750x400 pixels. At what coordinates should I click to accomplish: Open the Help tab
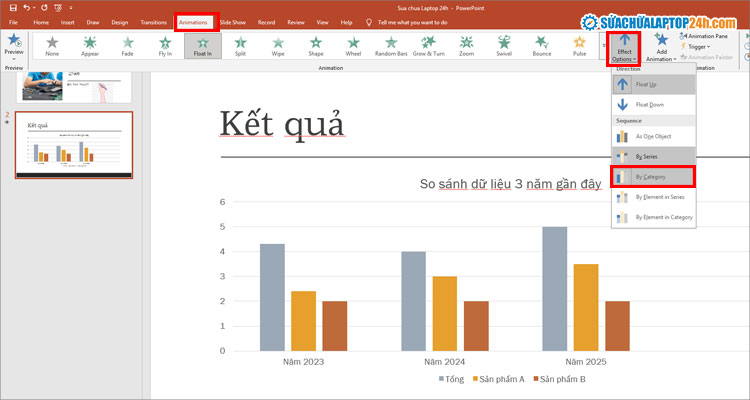click(x=346, y=22)
